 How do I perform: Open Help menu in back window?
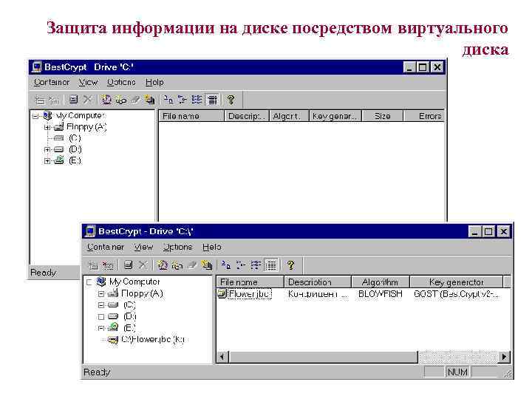click(x=154, y=82)
